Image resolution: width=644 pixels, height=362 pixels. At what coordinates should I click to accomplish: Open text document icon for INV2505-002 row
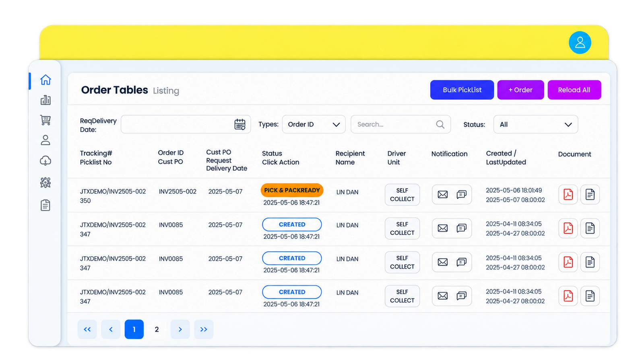[590, 195]
